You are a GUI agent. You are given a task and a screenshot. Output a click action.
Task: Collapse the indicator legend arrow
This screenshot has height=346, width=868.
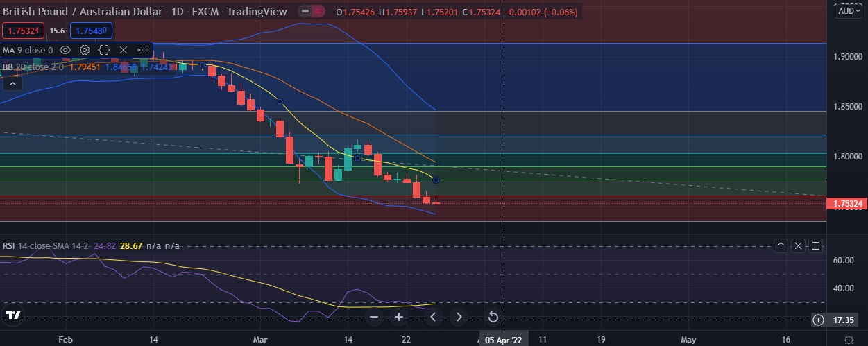(12, 83)
